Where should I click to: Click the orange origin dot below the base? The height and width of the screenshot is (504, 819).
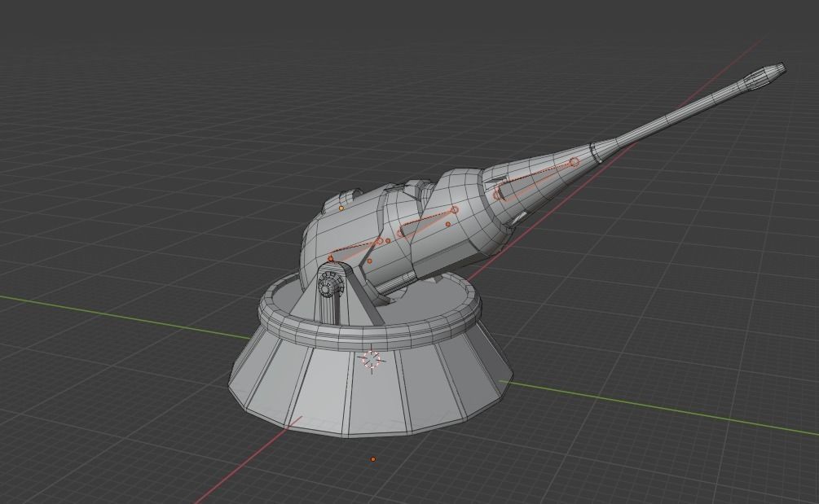373,459
